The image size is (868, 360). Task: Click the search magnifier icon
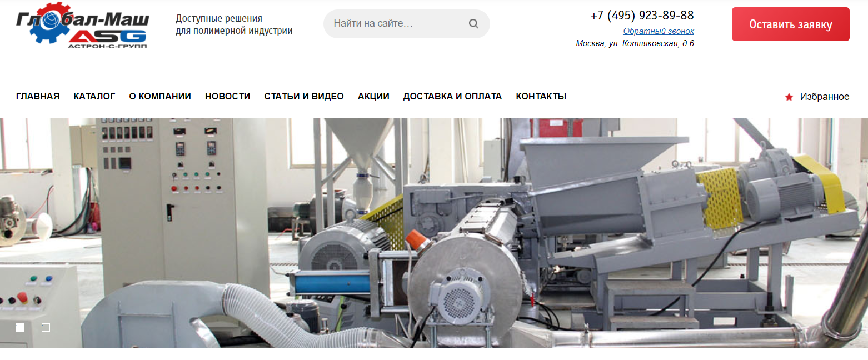(473, 24)
